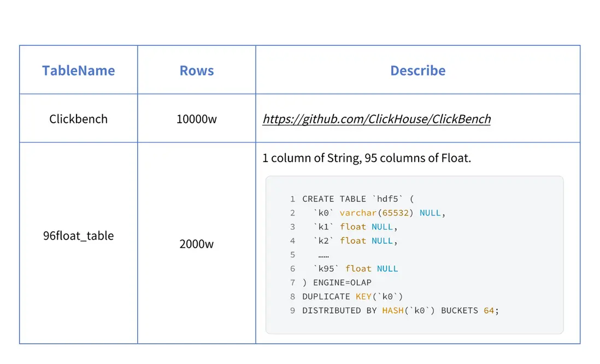The image size is (600, 364).
Task: Click the Describe column header
Action: click(417, 70)
